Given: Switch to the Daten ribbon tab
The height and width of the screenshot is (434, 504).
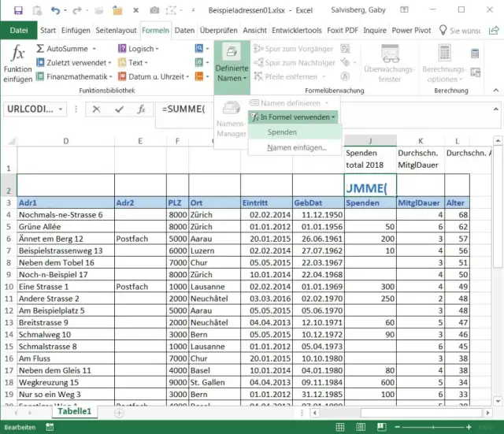Looking at the screenshot, I should [x=184, y=30].
